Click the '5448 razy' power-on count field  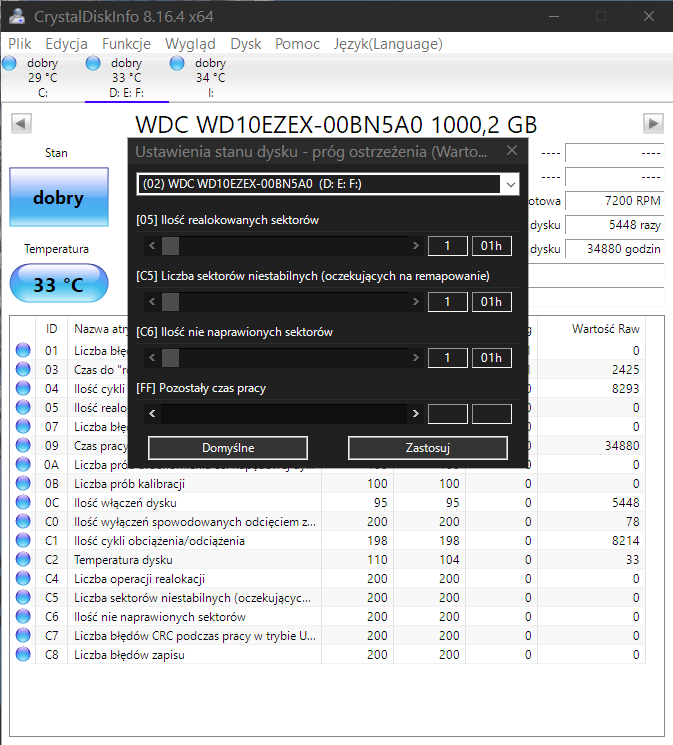(615, 225)
